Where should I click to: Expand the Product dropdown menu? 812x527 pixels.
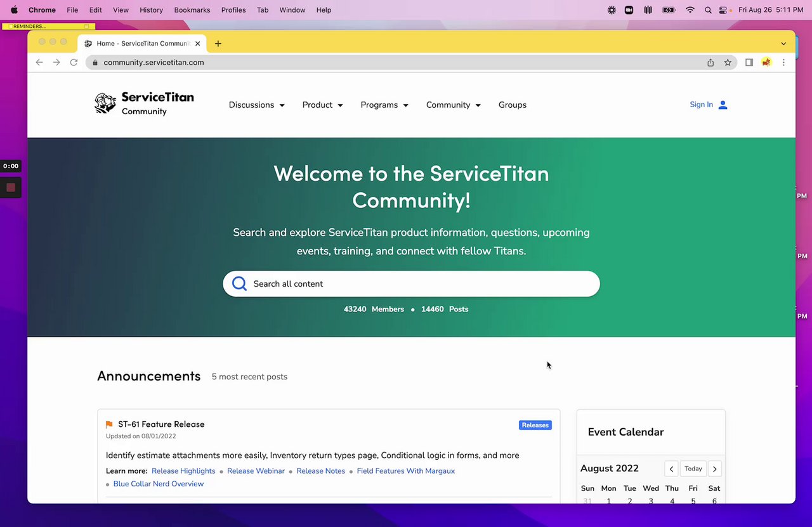322,105
